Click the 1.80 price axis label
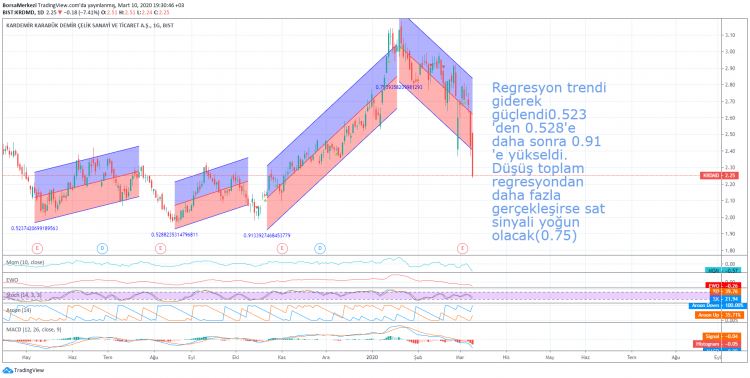Viewport: 750px width, 378px height. [730, 250]
